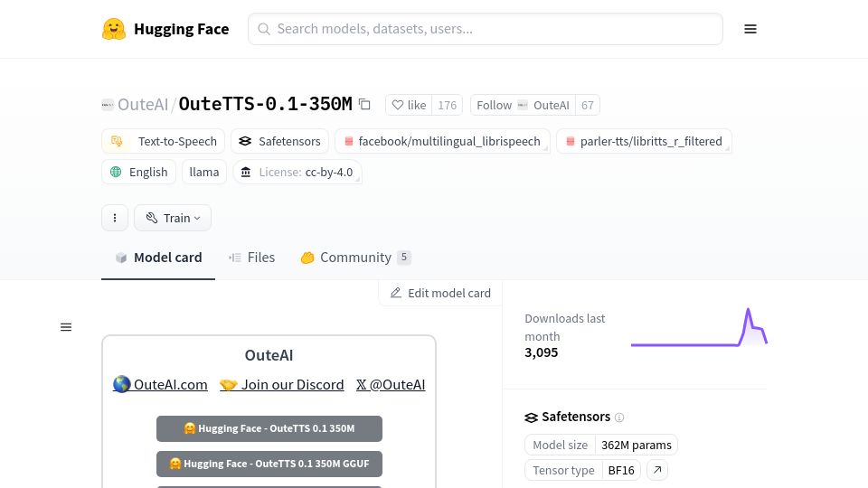The width and height of the screenshot is (868, 488).
Task: Open the Safetensors tensor viewer arrow icon
Action: 657,470
